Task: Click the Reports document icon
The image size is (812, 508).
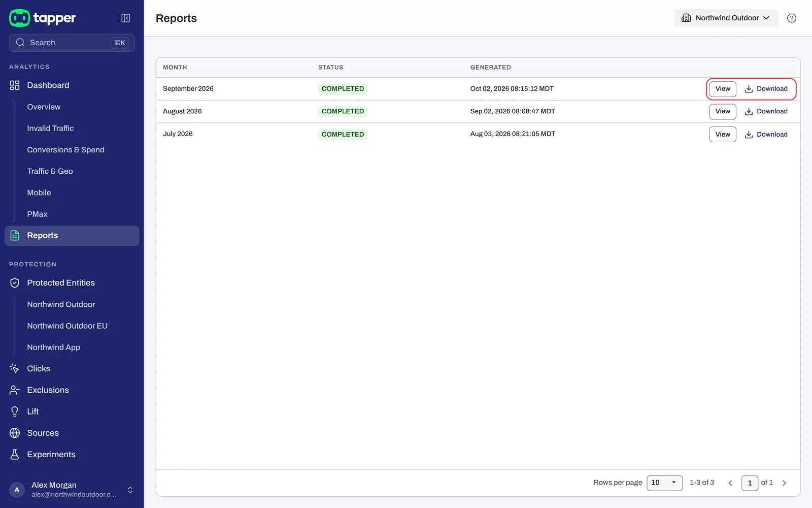Action: pyautogui.click(x=15, y=236)
